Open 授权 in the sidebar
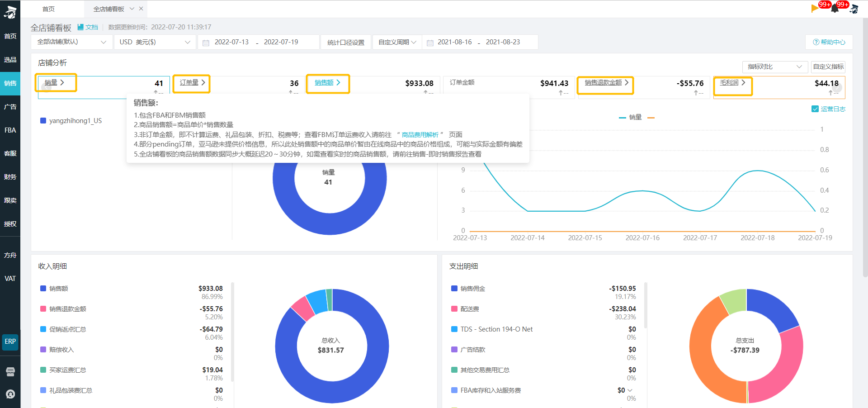 pyautogui.click(x=10, y=224)
